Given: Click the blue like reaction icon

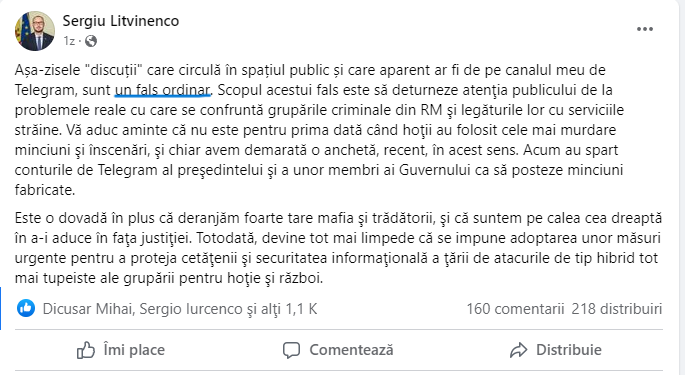Looking at the screenshot, I should point(26,309).
